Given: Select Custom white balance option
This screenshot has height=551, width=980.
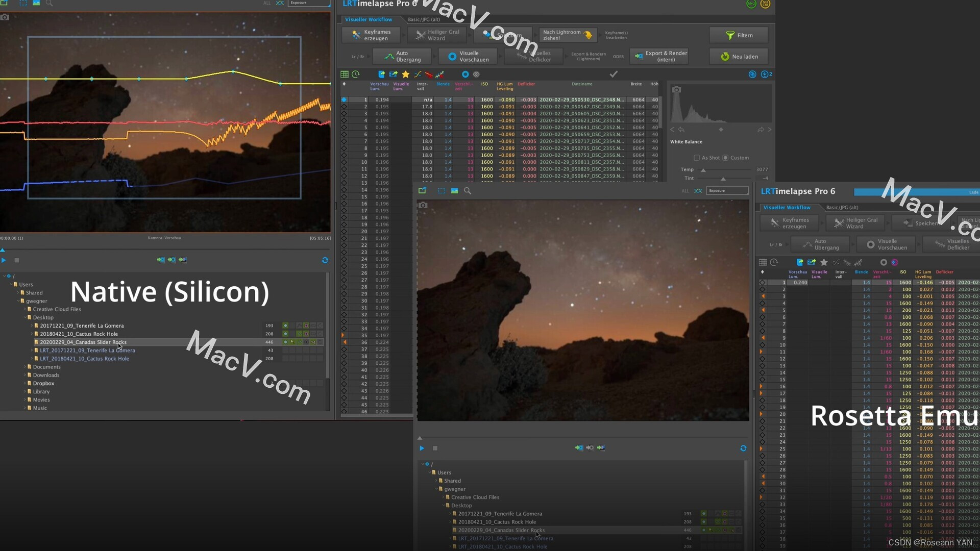Looking at the screenshot, I should 725,158.
